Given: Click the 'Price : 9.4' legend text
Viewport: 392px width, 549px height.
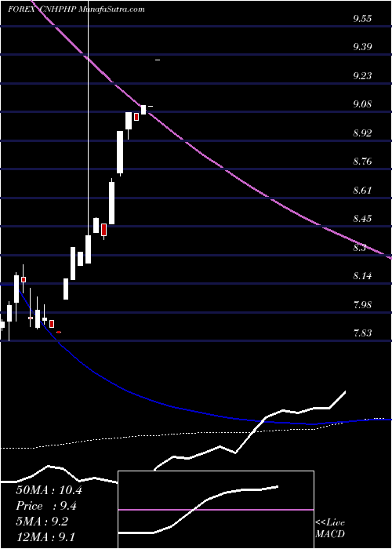Looking at the screenshot, I should [46, 506].
